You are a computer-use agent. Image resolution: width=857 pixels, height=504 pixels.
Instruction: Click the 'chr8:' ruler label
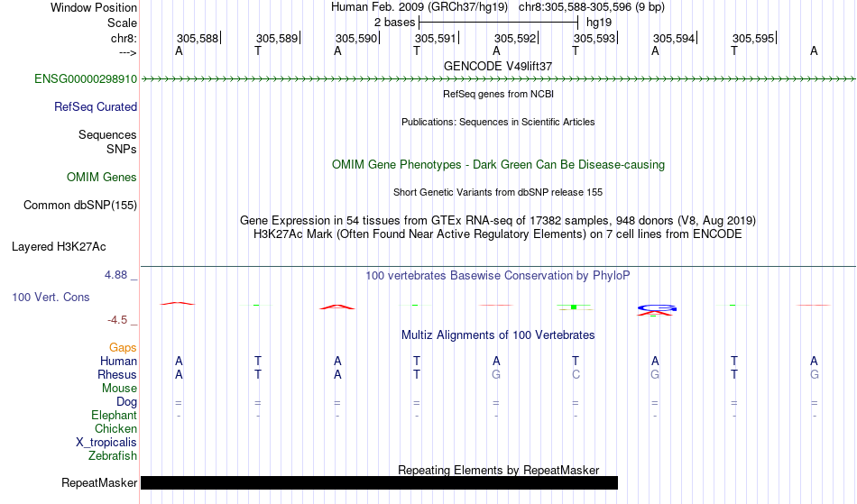[124, 38]
